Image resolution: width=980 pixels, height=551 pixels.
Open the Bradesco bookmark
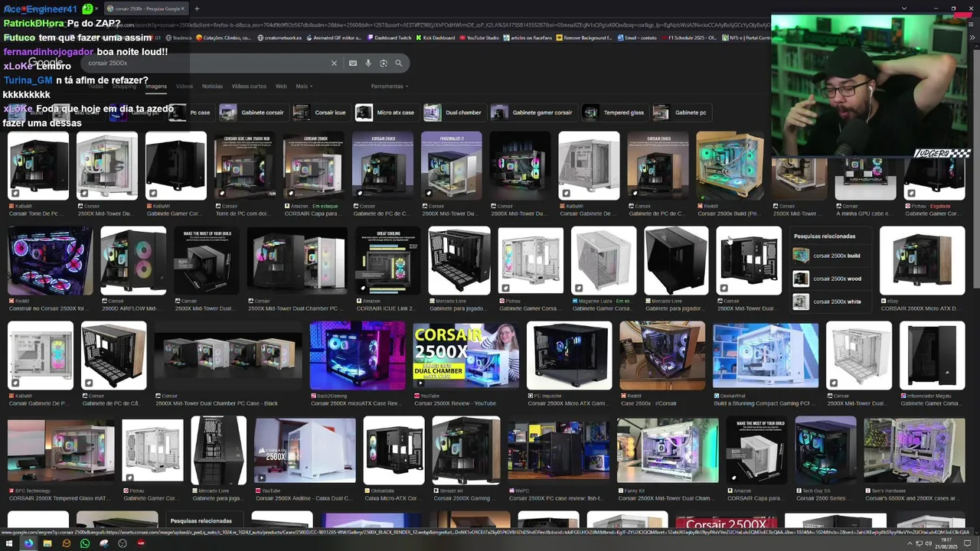click(178, 37)
